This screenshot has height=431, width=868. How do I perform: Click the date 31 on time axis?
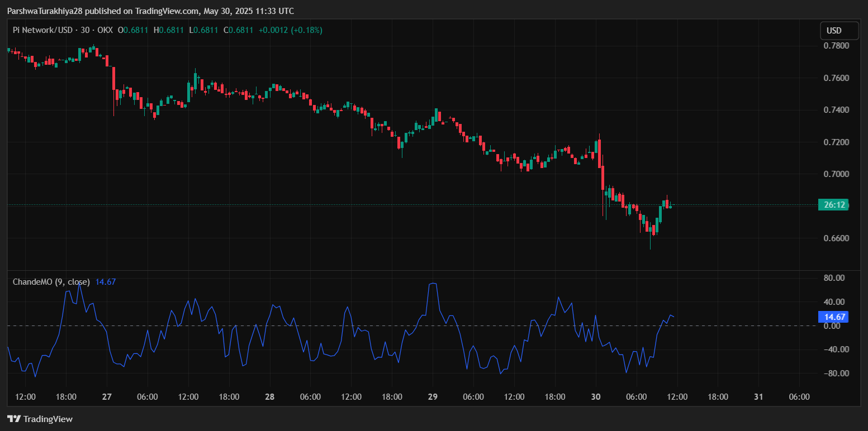758,397
